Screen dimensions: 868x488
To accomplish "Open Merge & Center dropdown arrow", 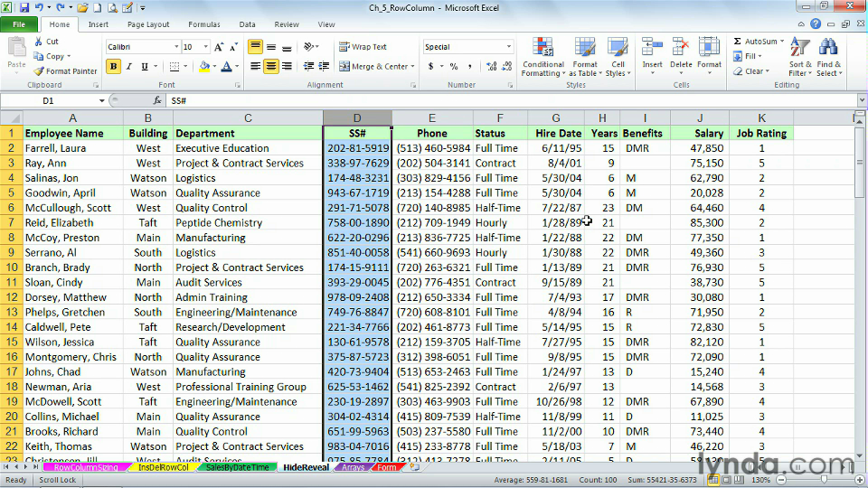I will click(x=413, y=66).
